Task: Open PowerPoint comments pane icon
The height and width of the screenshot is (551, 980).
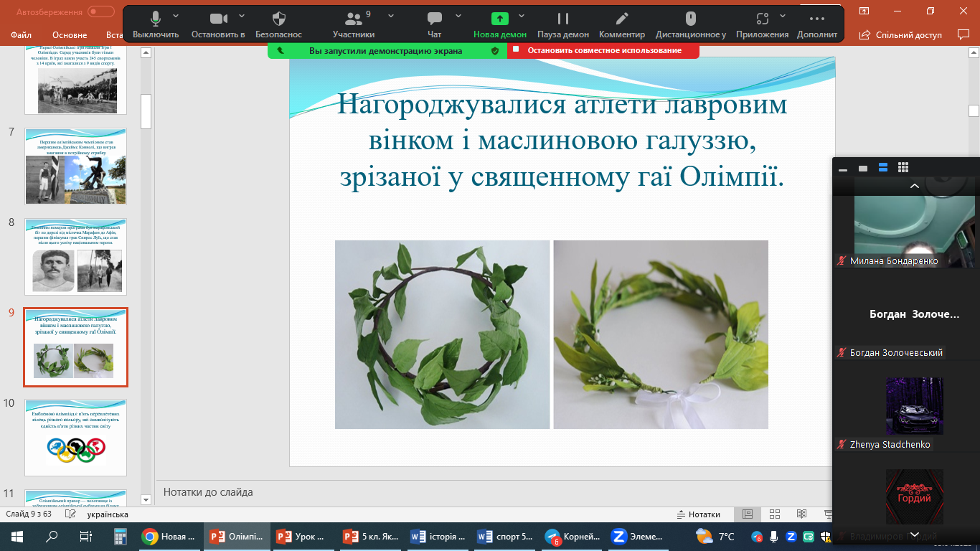Action: [x=963, y=34]
